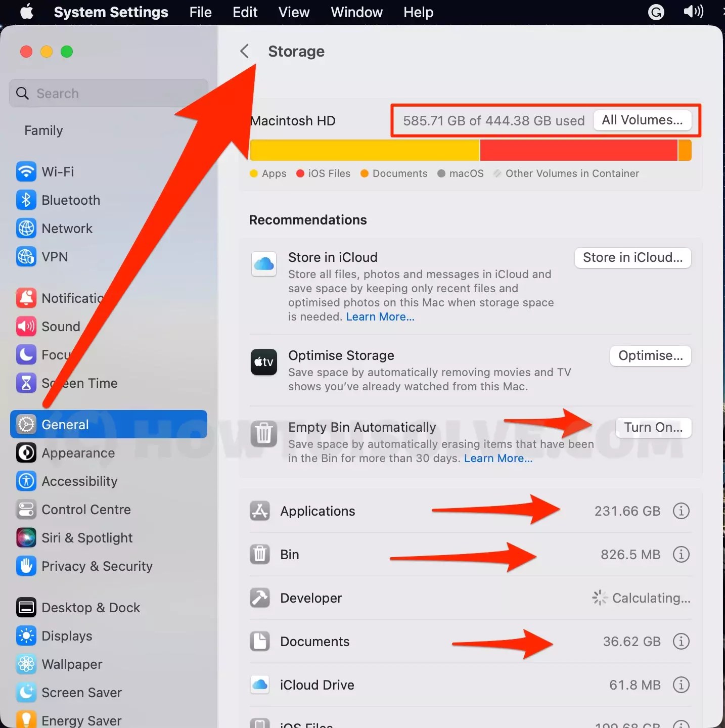Click the '231.66 GB' Applications size
The image size is (725, 728).
click(x=627, y=511)
